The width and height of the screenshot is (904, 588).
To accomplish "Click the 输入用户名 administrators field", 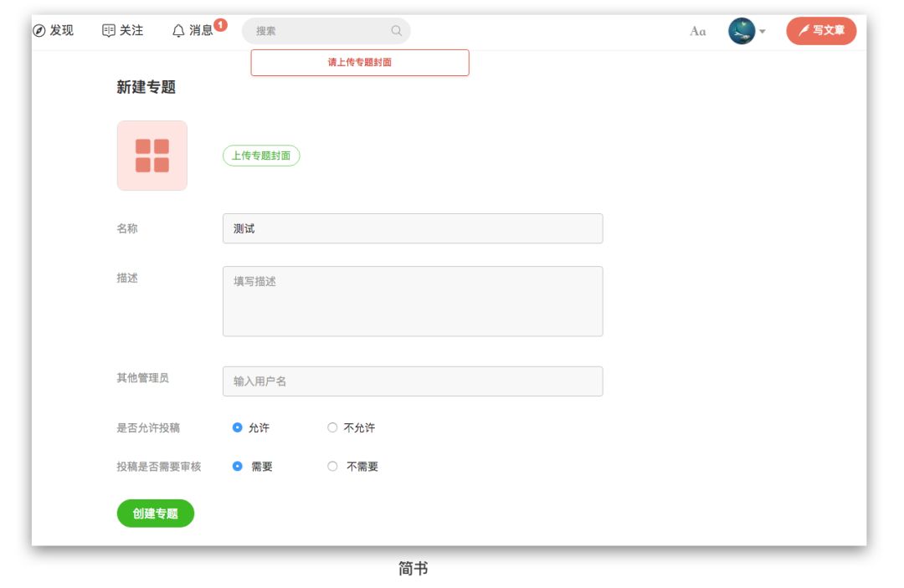I will tap(413, 381).
